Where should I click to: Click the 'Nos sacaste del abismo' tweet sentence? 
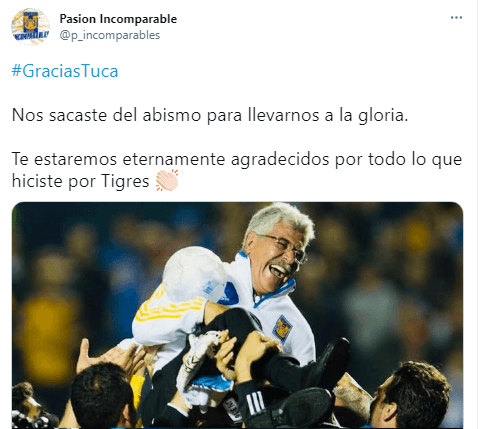pyautogui.click(x=210, y=115)
